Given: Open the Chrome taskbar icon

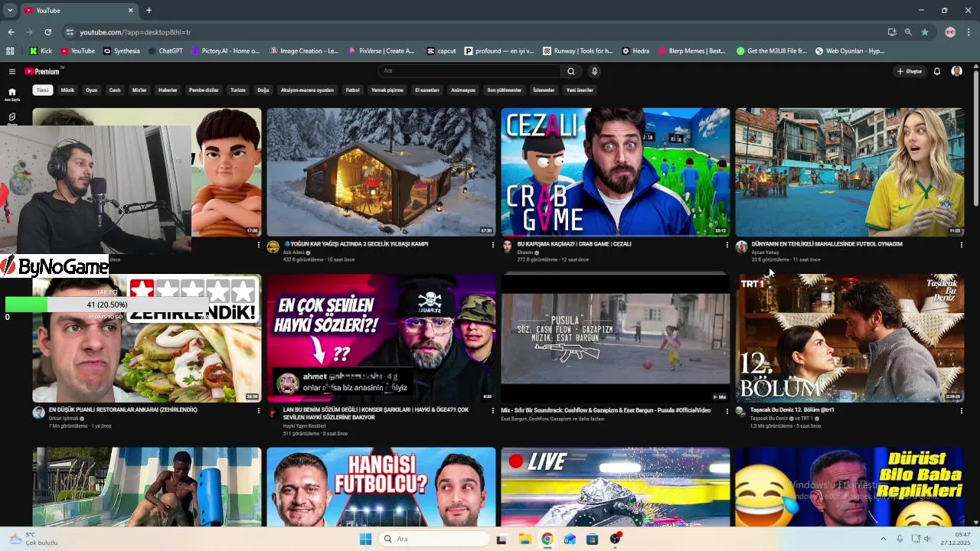Looking at the screenshot, I should pos(547,539).
